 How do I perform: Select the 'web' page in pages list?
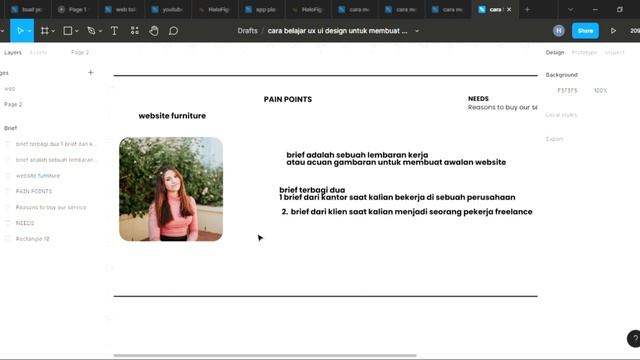pos(10,89)
